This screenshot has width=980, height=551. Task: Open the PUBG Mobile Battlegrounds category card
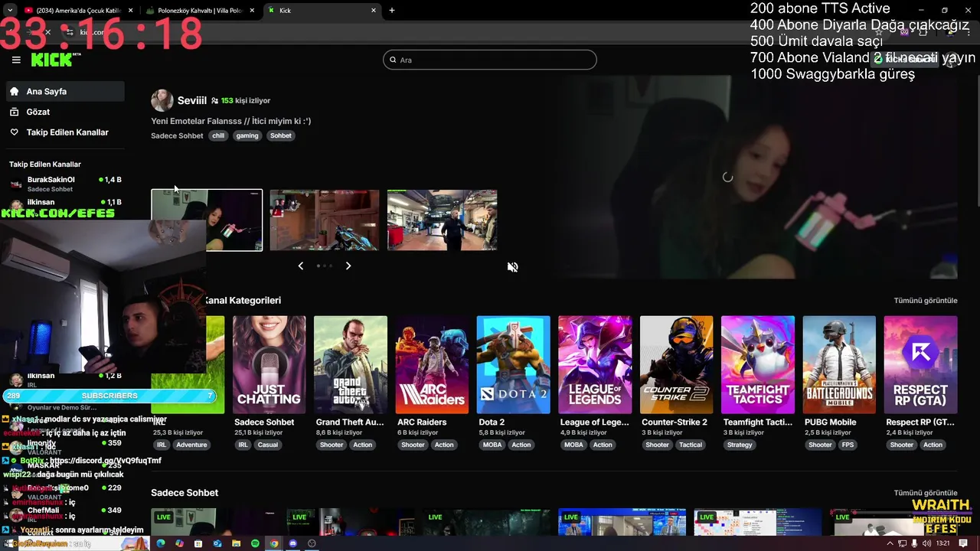839,364
